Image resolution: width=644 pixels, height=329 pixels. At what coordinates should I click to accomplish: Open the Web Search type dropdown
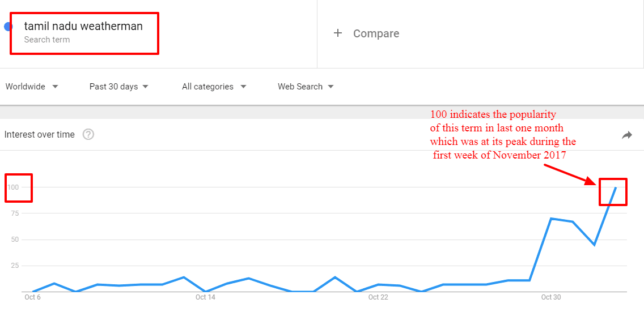point(306,87)
